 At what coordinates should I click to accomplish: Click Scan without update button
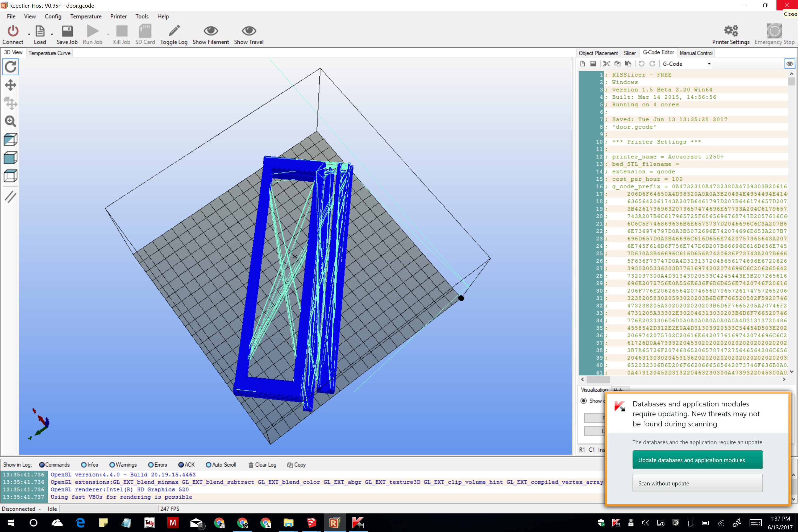[697, 484]
